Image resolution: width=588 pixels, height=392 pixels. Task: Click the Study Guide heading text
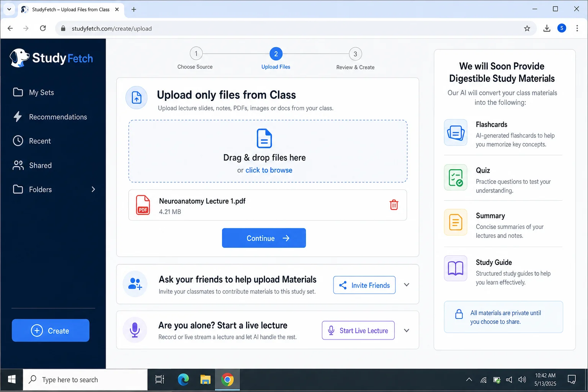pos(494,262)
